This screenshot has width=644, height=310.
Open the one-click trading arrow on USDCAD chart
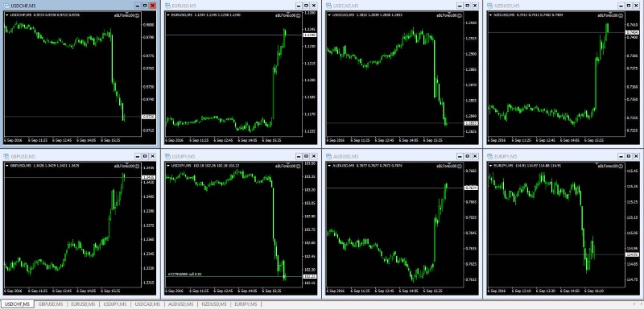tap(329, 14)
